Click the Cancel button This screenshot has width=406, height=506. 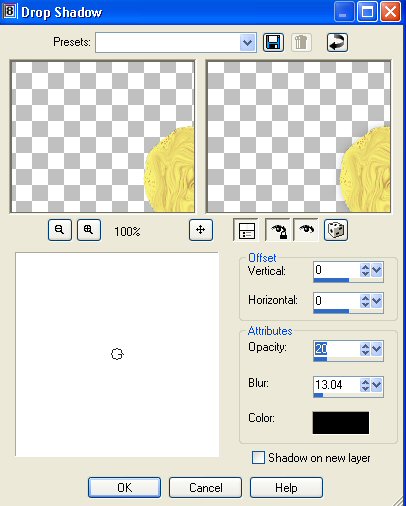point(205,487)
